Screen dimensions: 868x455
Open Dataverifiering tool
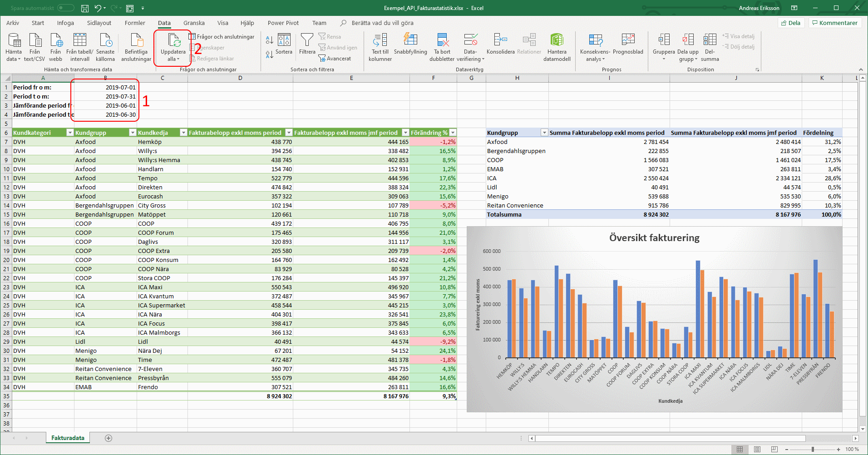[x=470, y=47]
